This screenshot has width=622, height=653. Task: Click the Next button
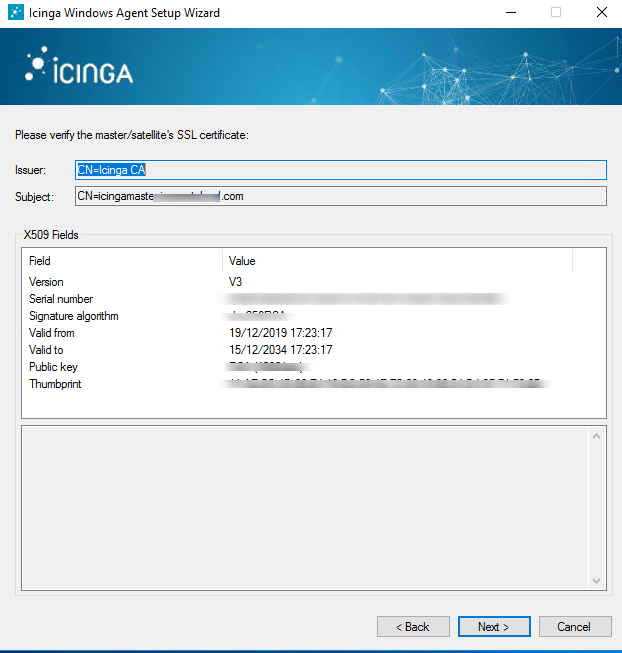click(x=494, y=626)
